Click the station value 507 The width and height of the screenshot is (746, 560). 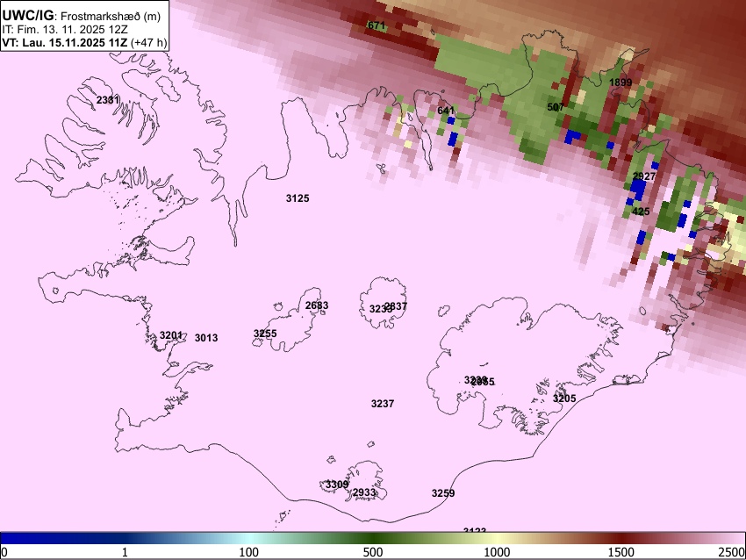click(556, 107)
